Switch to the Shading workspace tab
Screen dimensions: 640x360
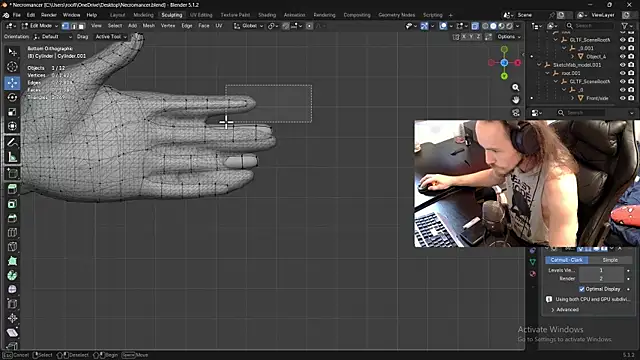click(x=267, y=15)
